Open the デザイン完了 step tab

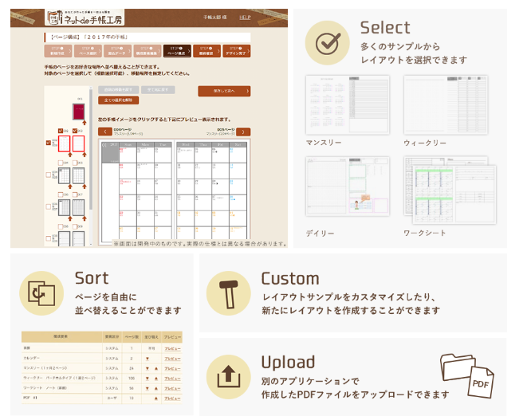(236, 50)
